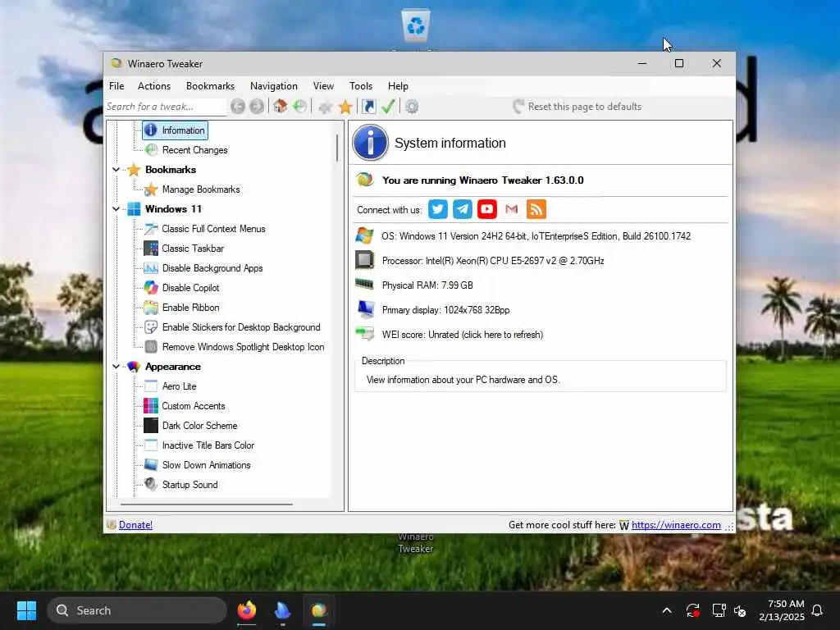Open the Gmail connect icon
This screenshot has height=630, width=840.
(512, 209)
